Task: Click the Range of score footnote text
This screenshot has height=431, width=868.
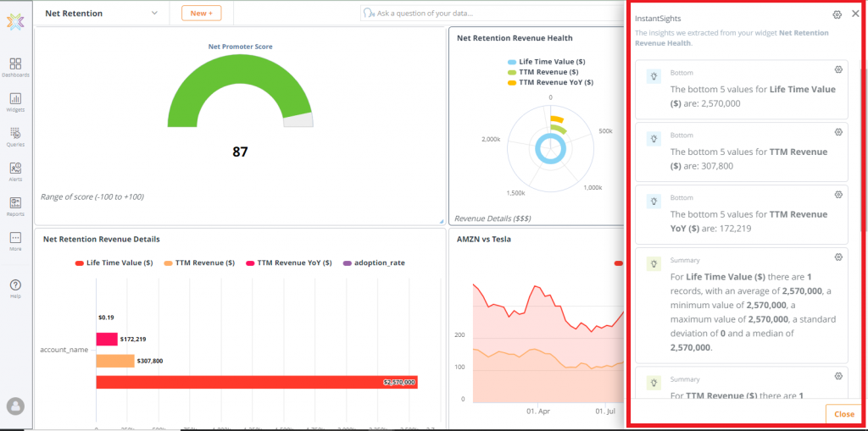Action: pyautogui.click(x=92, y=196)
